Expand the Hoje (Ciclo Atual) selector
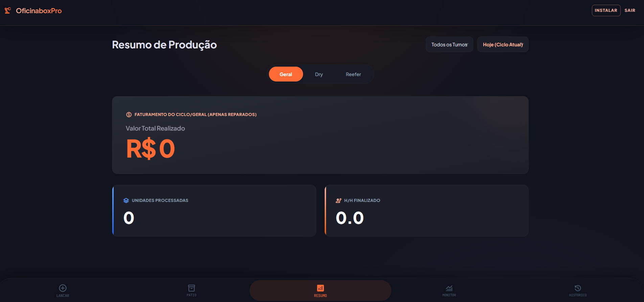 pyautogui.click(x=503, y=44)
